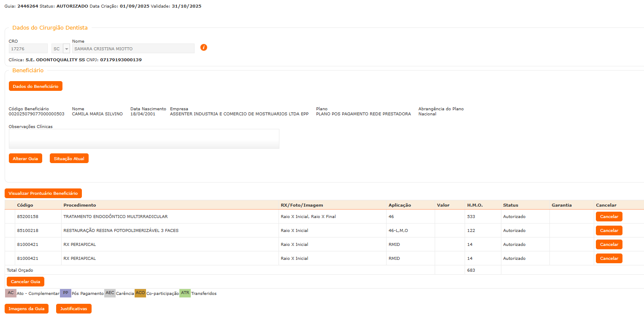Screen dimensions: 644x319
Task: Cancel the Restauração Resina Fotopolimerizável procedure
Action: [609, 231]
